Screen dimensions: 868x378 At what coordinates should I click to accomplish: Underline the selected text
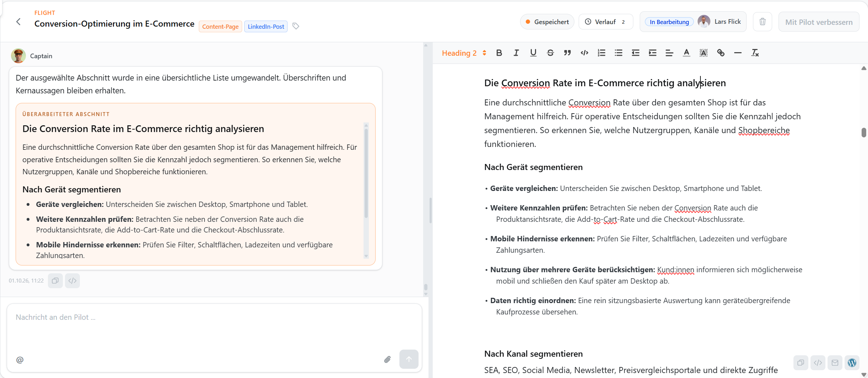pyautogui.click(x=533, y=53)
